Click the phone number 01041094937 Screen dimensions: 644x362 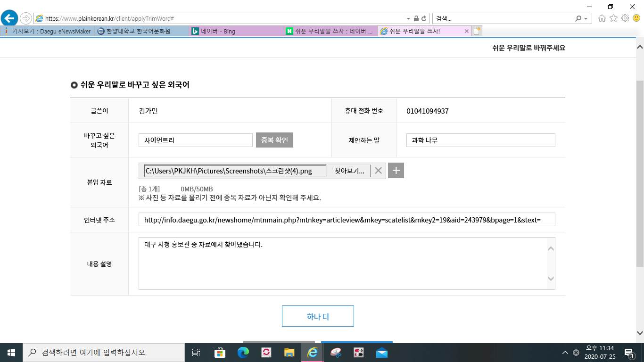pyautogui.click(x=428, y=111)
